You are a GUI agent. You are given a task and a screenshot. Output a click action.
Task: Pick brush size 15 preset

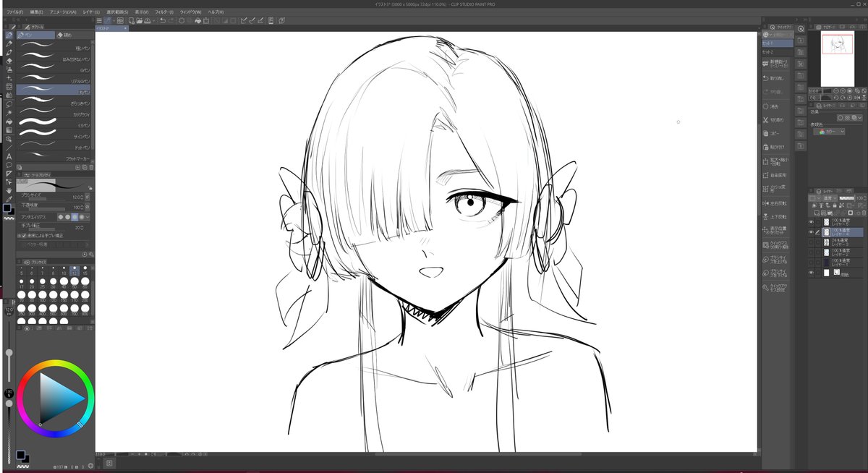click(85, 270)
